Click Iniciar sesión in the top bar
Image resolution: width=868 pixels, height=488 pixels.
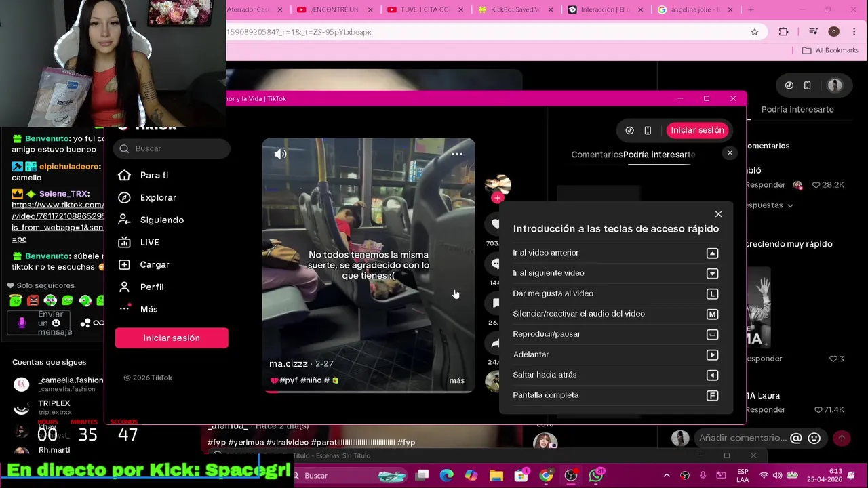[697, 130]
